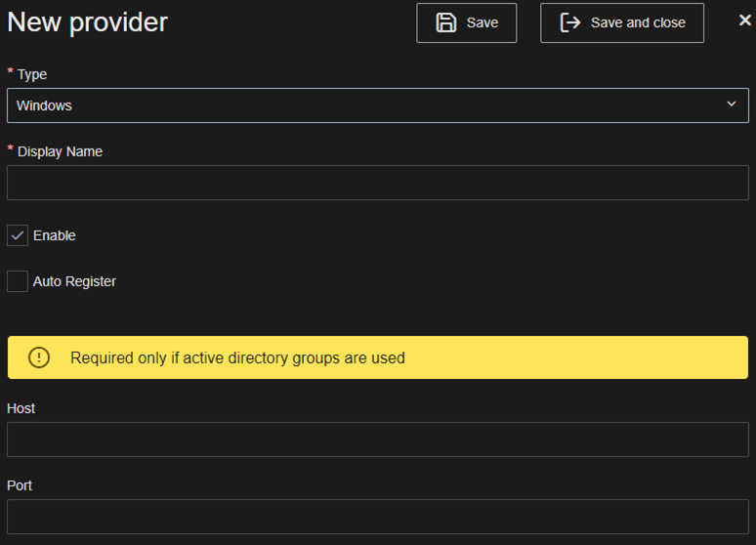Uncheck the Enable checkbox
The image size is (756, 545).
pos(18,235)
